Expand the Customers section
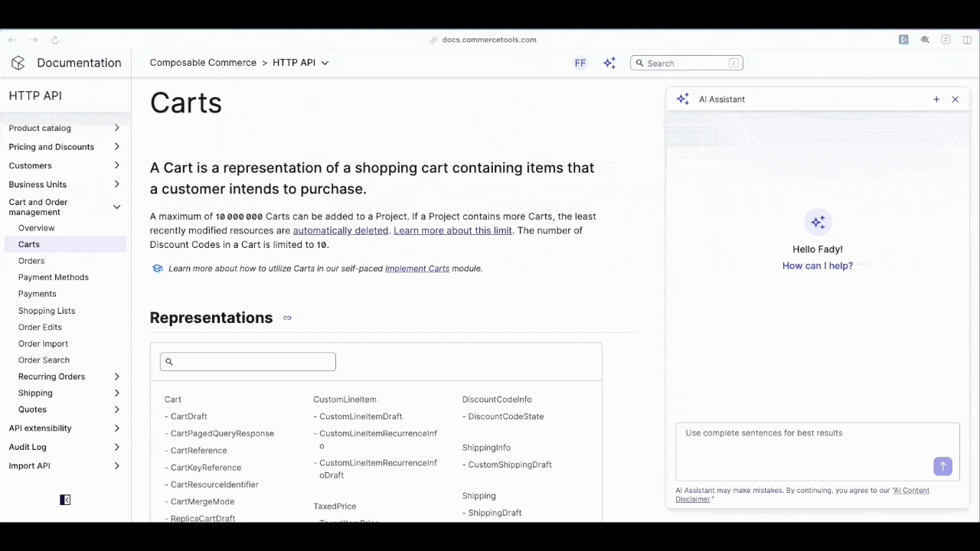 point(116,165)
